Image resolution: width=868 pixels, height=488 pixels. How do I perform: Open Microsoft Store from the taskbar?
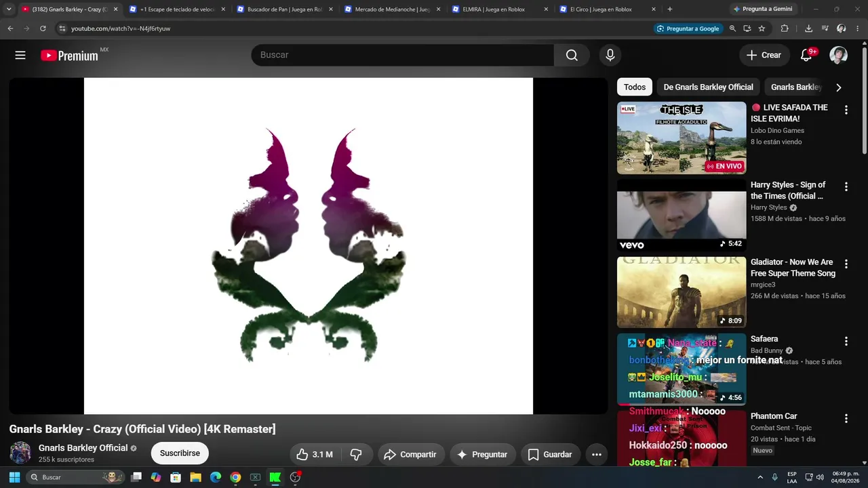[x=176, y=477]
